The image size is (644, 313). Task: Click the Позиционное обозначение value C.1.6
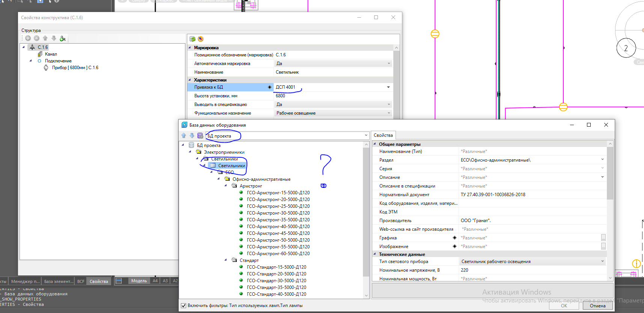(281, 55)
